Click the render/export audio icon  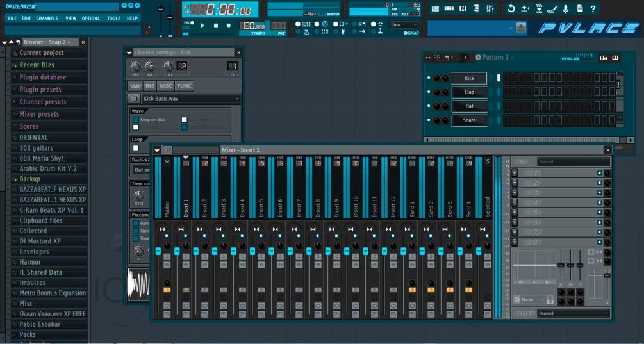(x=540, y=8)
